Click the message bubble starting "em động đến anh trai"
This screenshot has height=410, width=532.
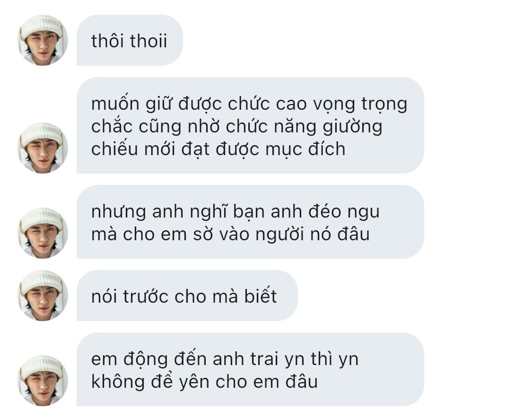[250, 369]
